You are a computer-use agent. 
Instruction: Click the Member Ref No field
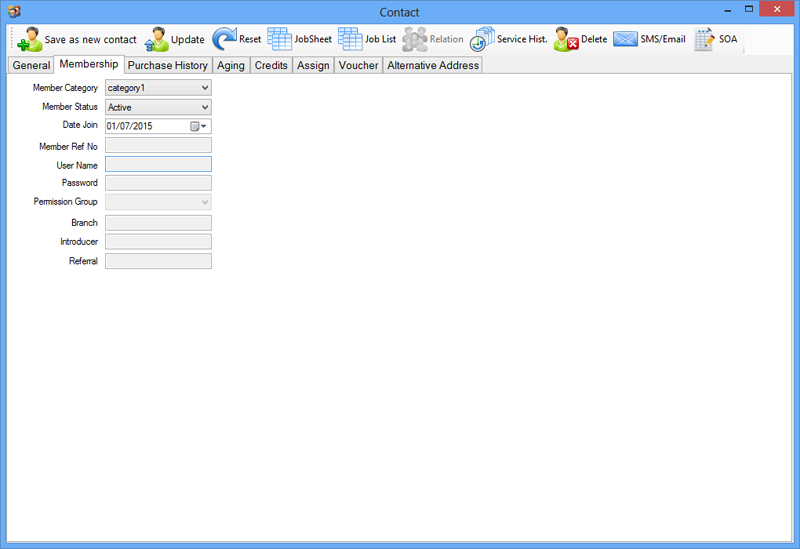158,145
